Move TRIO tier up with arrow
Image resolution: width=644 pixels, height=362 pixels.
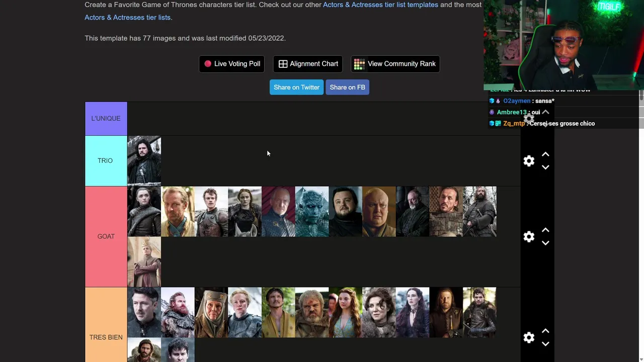point(545,154)
